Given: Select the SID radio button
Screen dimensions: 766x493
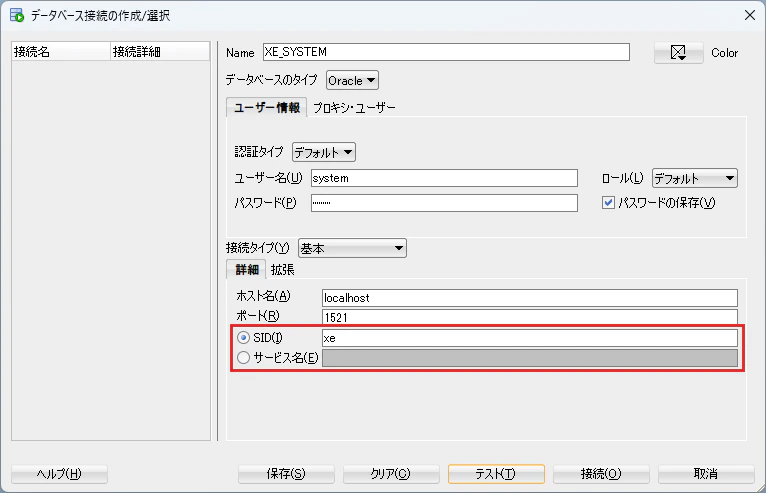Looking at the screenshot, I should [x=243, y=338].
